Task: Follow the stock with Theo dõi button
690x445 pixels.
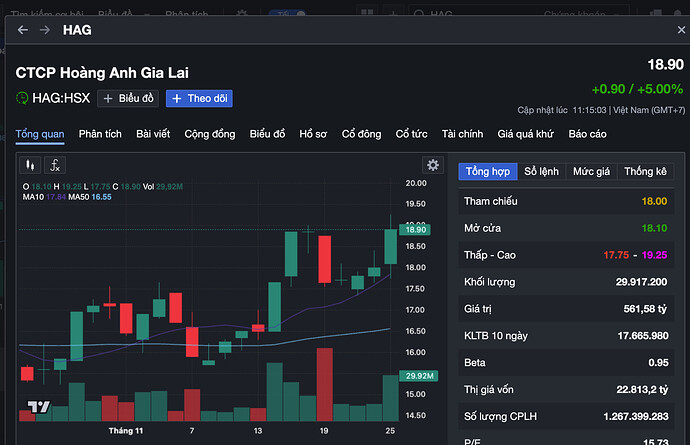Action: (x=200, y=98)
